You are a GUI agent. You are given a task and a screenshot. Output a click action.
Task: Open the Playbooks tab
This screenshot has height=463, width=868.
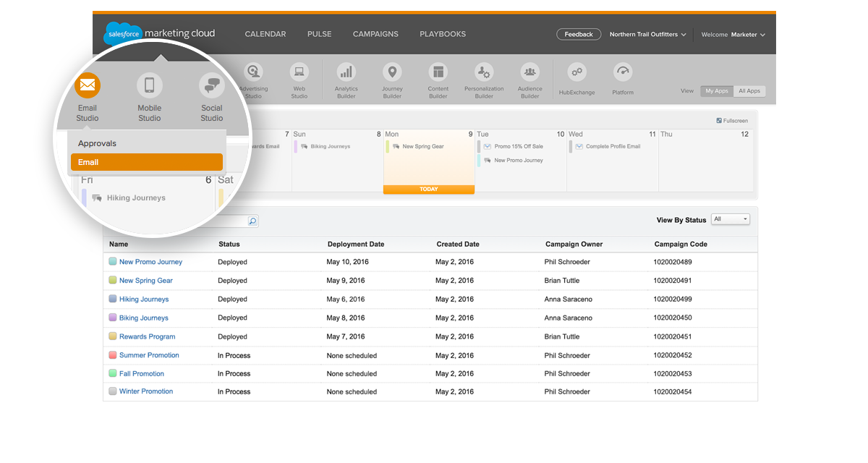tap(443, 34)
